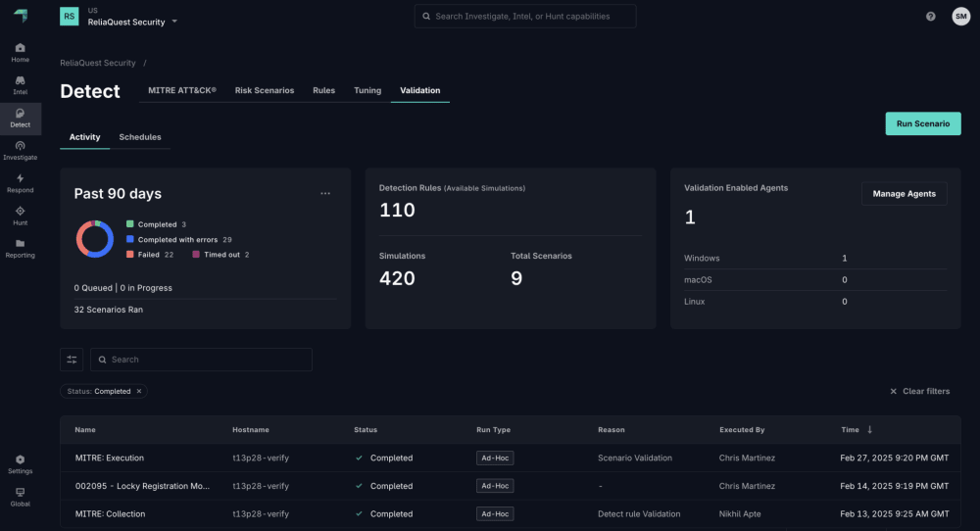Open the Schedules tab

click(x=140, y=137)
